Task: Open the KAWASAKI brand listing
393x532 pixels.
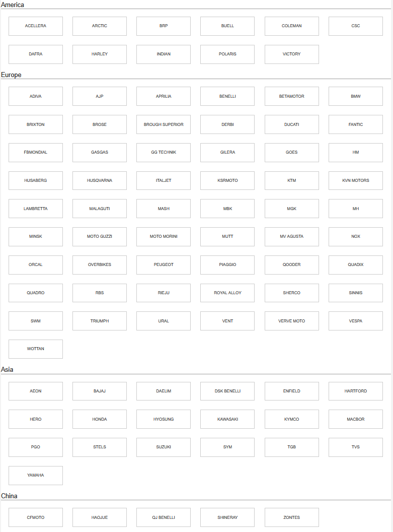Action: (227, 419)
